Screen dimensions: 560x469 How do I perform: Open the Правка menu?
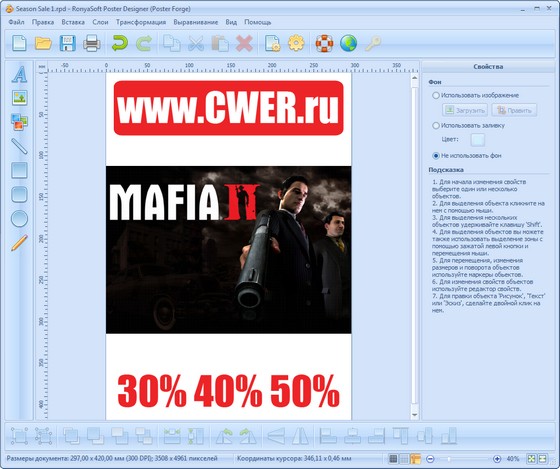pos(43,22)
